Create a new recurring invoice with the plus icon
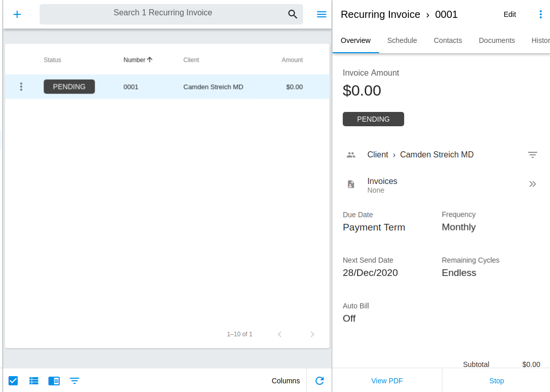The image size is (550, 392). pos(17,14)
